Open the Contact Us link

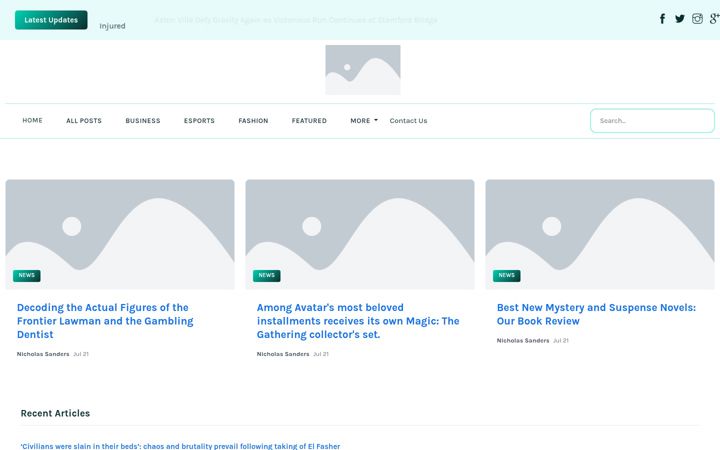408,121
